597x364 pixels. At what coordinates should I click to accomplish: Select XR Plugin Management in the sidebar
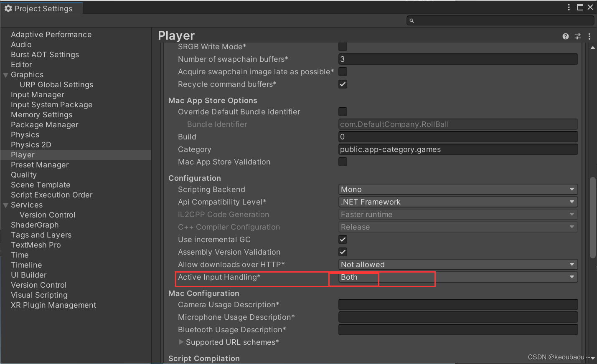[x=53, y=305]
